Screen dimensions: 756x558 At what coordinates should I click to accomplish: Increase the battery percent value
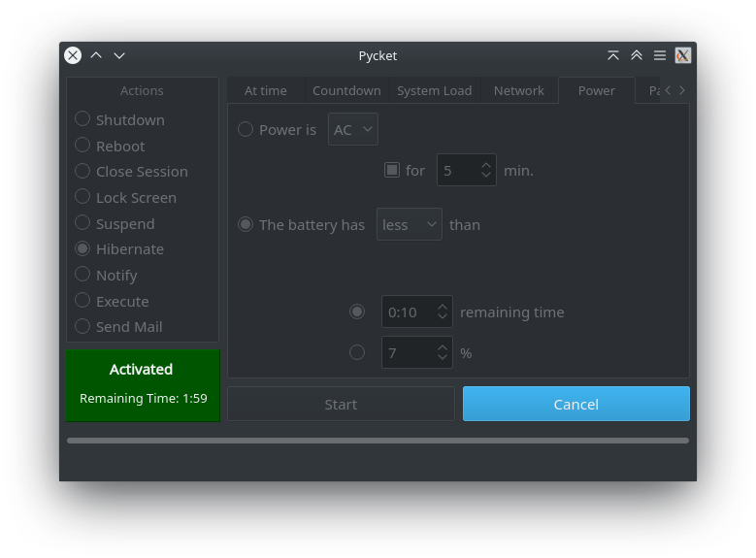[x=443, y=347]
